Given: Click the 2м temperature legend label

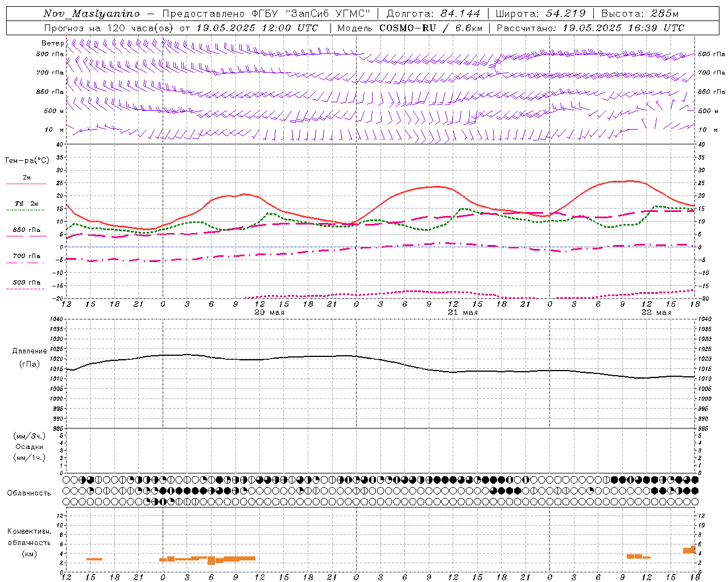Looking at the screenshot, I should click(x=27, y=177).
